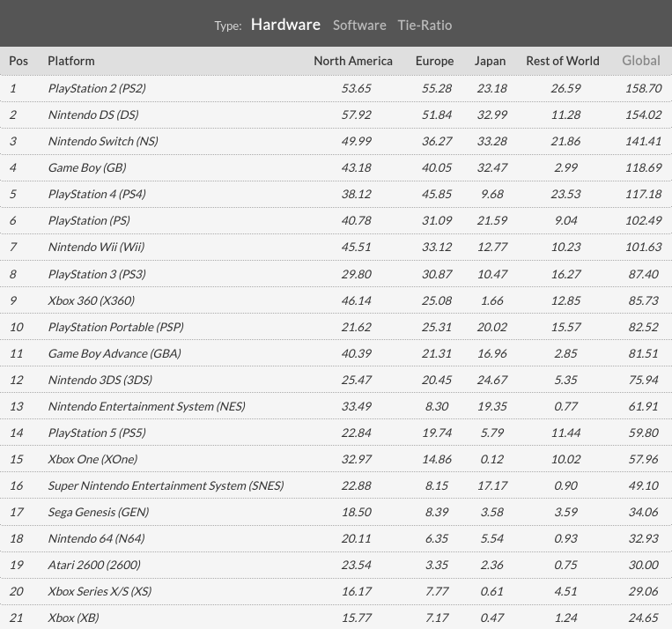Click Switch global value 141.41

click(643, 141)
